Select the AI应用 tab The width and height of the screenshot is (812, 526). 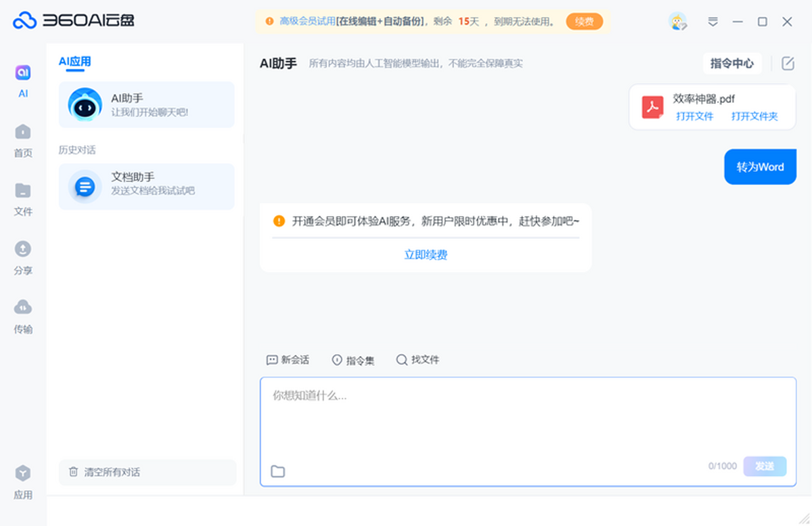tap(74, 62)
